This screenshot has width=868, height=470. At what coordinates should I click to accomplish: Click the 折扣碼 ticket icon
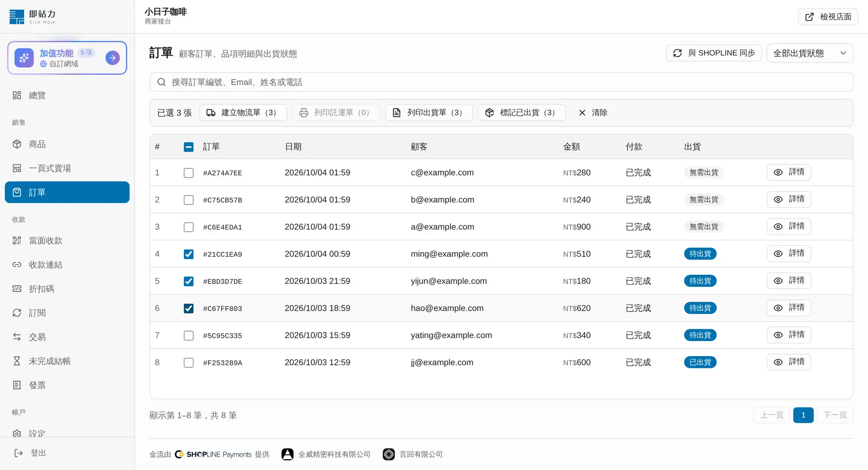tap(17, 289)
